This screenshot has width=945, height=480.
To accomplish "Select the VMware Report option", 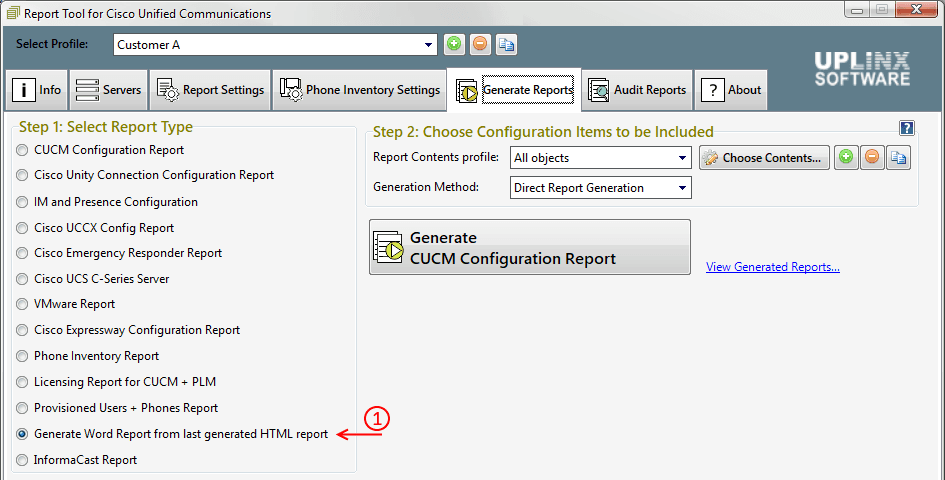I will pyautogui.click(x=66, y=305).
